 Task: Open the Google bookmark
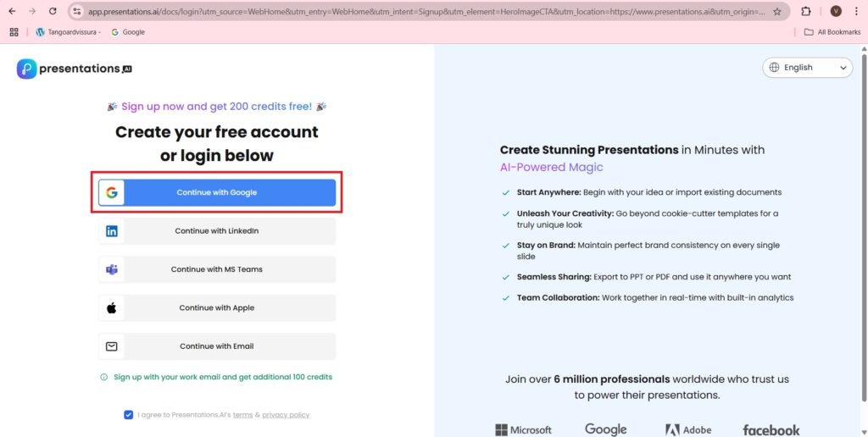click(x=128, y=32)
